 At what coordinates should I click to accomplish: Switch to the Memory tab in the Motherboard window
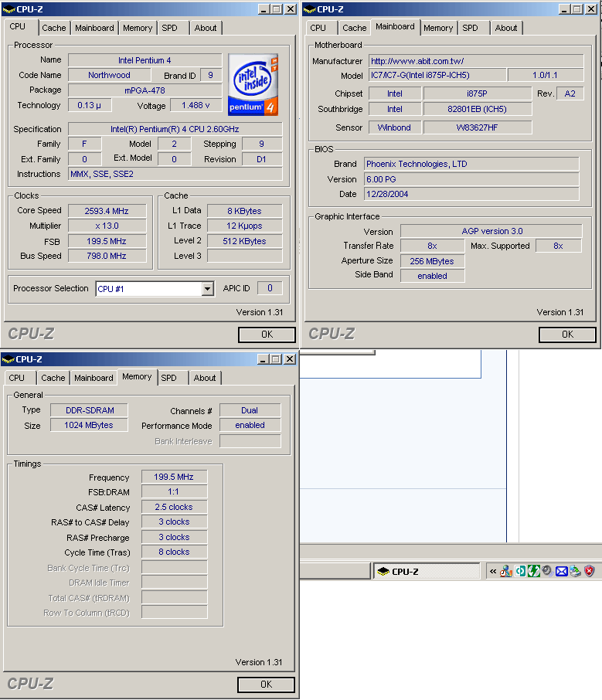pos(438,28)
